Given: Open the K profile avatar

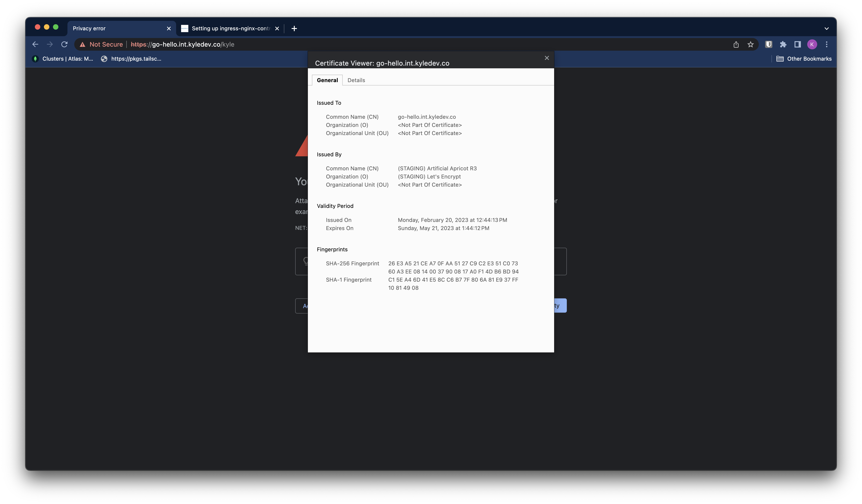Looking at the screenshot, I should [812, 44].
